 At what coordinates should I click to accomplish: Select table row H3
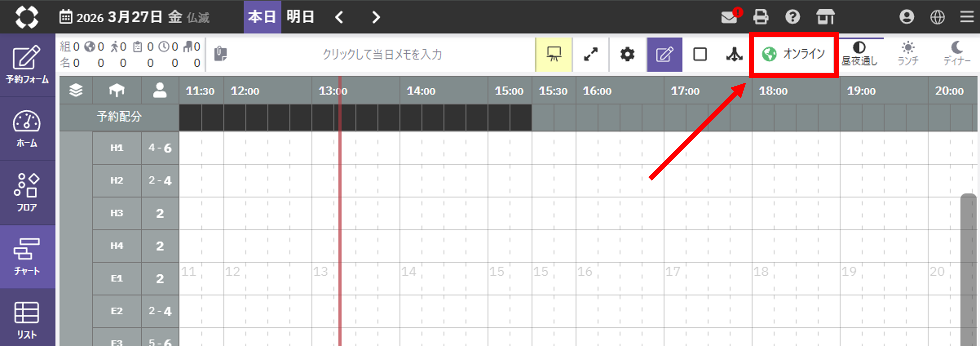[x=117, y=213]
